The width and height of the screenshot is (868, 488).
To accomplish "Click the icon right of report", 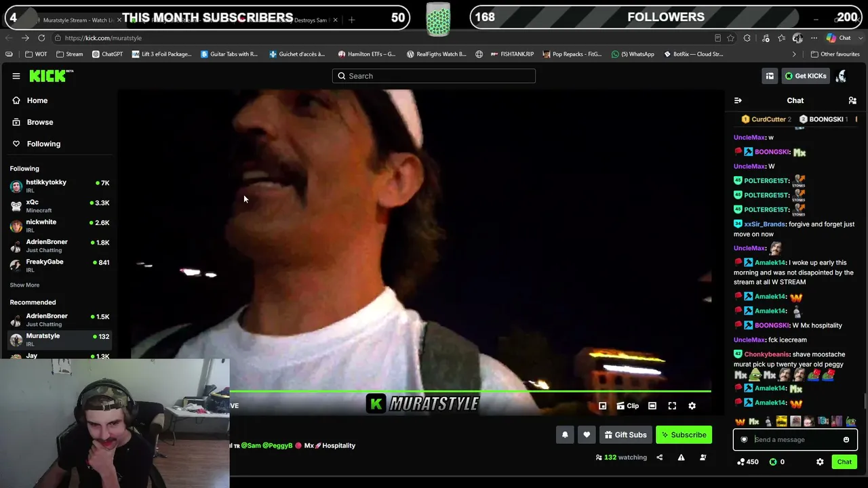I will pyautogui.click(x=703, y=457).
